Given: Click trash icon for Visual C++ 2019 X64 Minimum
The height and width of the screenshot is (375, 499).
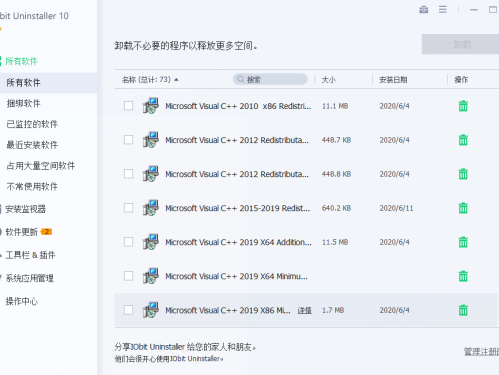Looking at the screenshot, I should click(463, 276).
